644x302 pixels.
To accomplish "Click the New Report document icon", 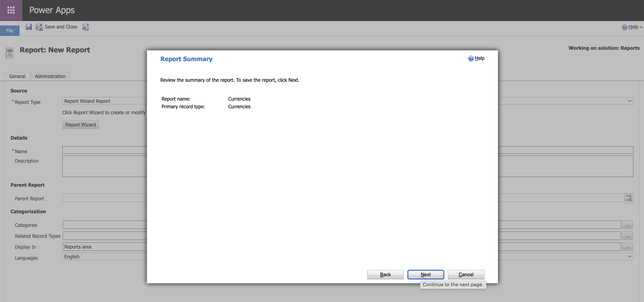I will point(10,53).
